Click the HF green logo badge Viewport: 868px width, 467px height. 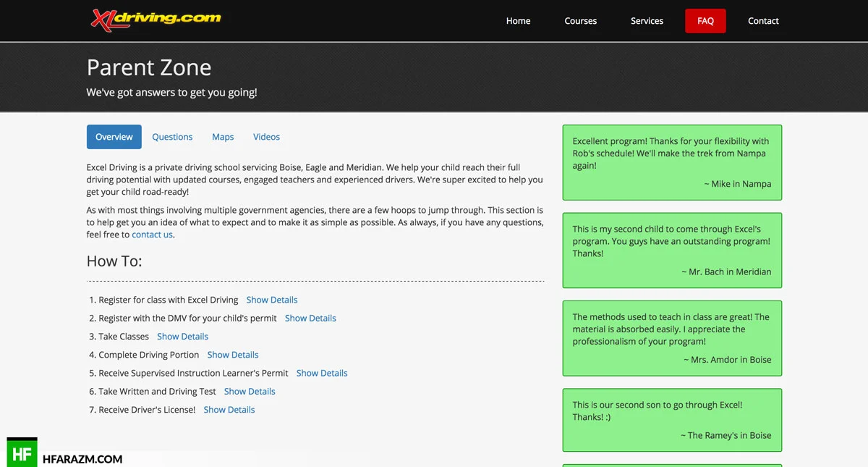(x=22, y=453)
